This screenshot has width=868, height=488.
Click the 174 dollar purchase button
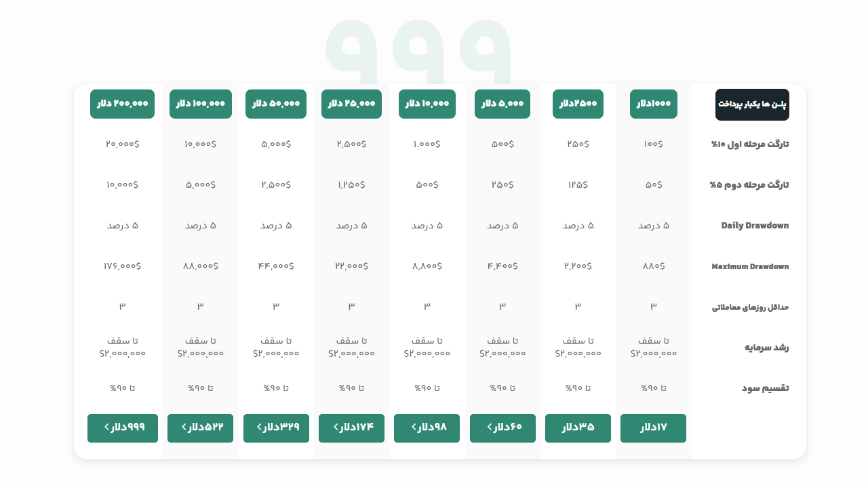351,428
